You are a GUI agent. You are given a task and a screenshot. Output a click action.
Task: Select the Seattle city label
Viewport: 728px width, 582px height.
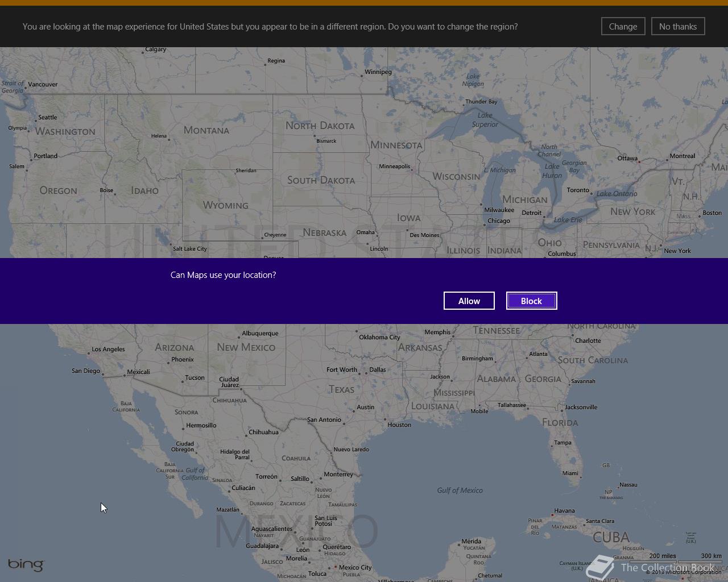48,117
